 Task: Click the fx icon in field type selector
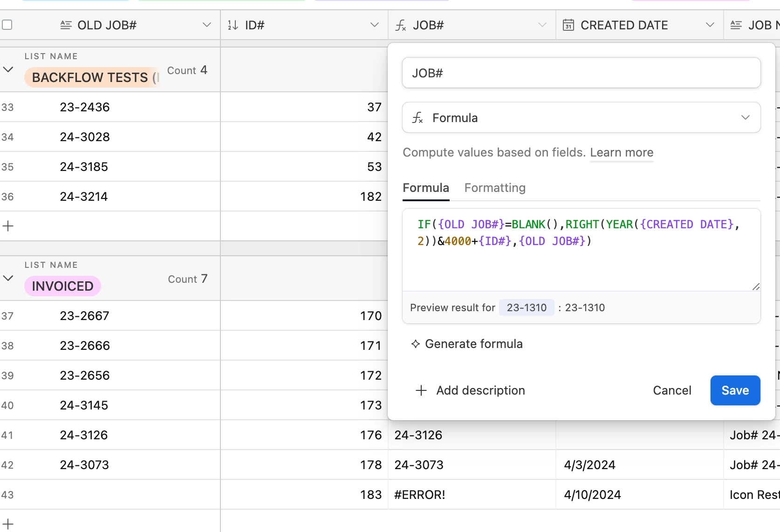pos(417,118)
